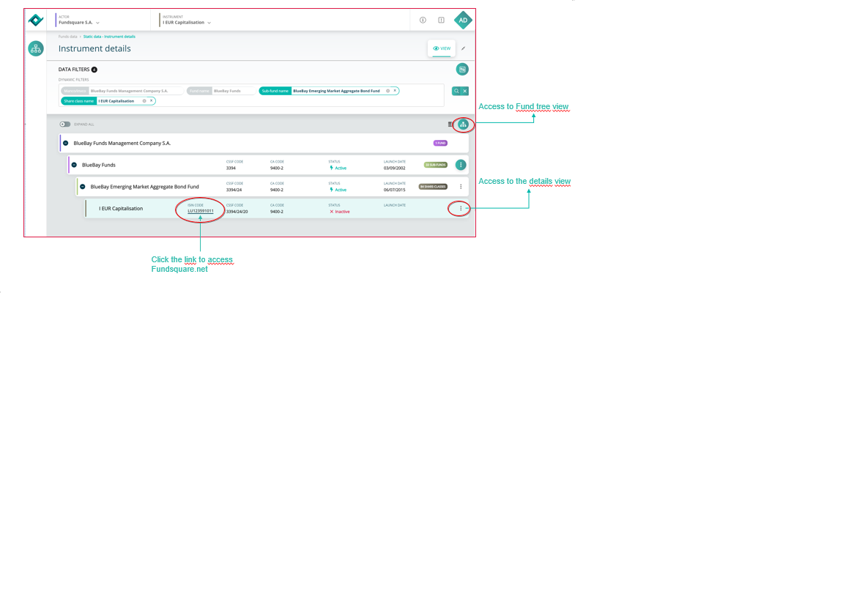The width and height of the screenshot is (868, 608).
Task: Click the round teal icon beside Data Filters
Action: click(x=462, y=69)
